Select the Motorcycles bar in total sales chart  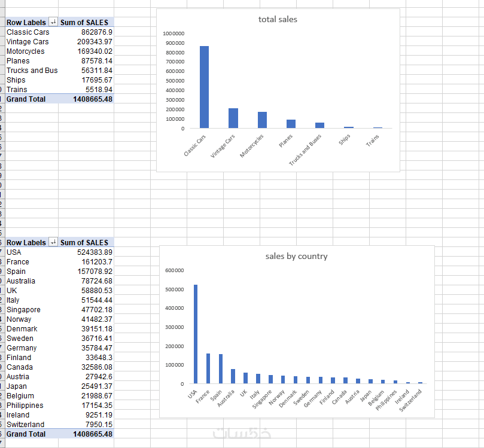pos(263,120)
